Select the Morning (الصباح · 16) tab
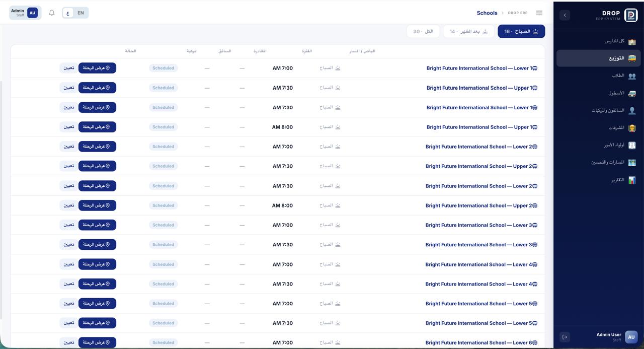Viewport: 644px width, 349px height. click(x=521, y=31)
